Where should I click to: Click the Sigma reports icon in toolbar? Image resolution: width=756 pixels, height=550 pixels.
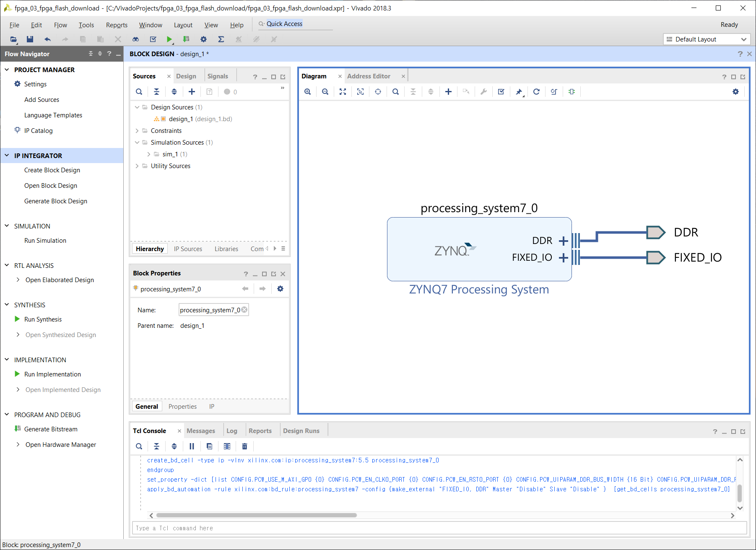(221, 39)
